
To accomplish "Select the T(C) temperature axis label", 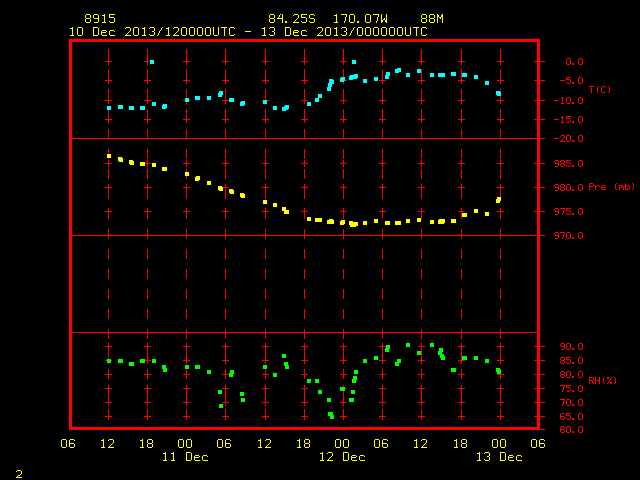I will pyautogui.click(x=600, y=89).
